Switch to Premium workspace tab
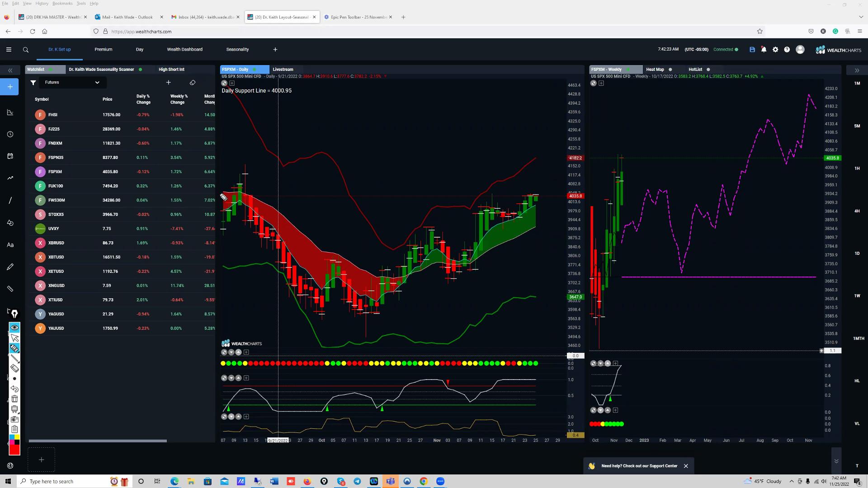 tap(104, 50)
